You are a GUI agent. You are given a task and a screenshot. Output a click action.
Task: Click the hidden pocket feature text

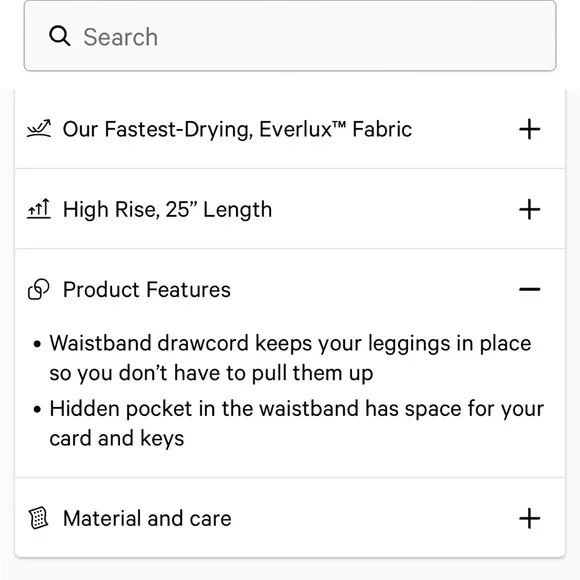pos(297,424)
